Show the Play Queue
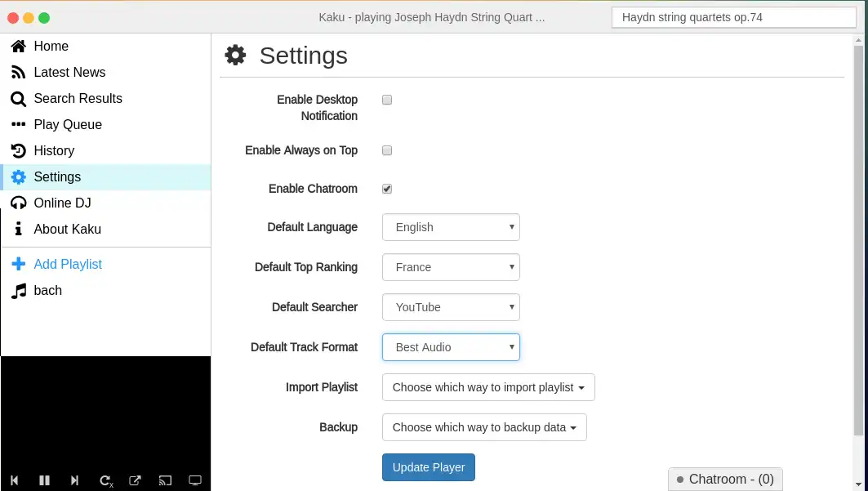 pos(105,124)
